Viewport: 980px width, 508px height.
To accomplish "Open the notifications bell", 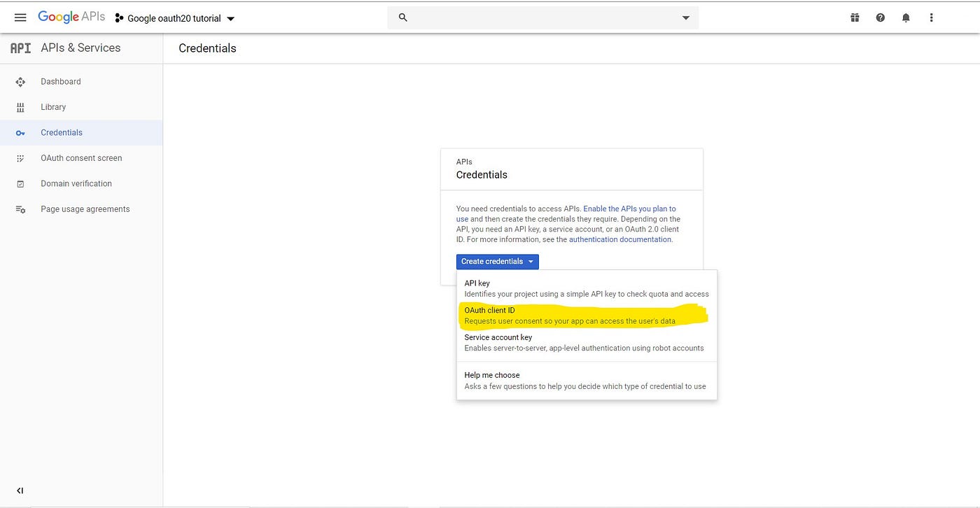I will point(906,17).
